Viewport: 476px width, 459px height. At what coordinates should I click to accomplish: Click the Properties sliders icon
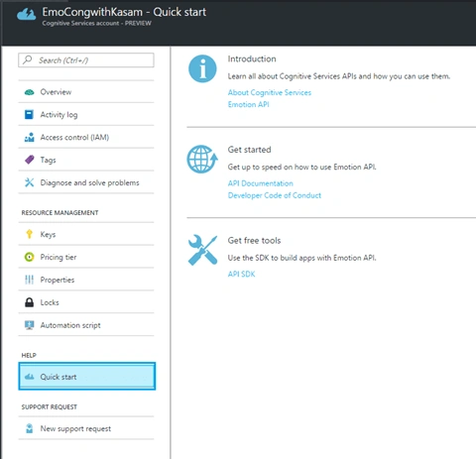click(x=29, y=280)
